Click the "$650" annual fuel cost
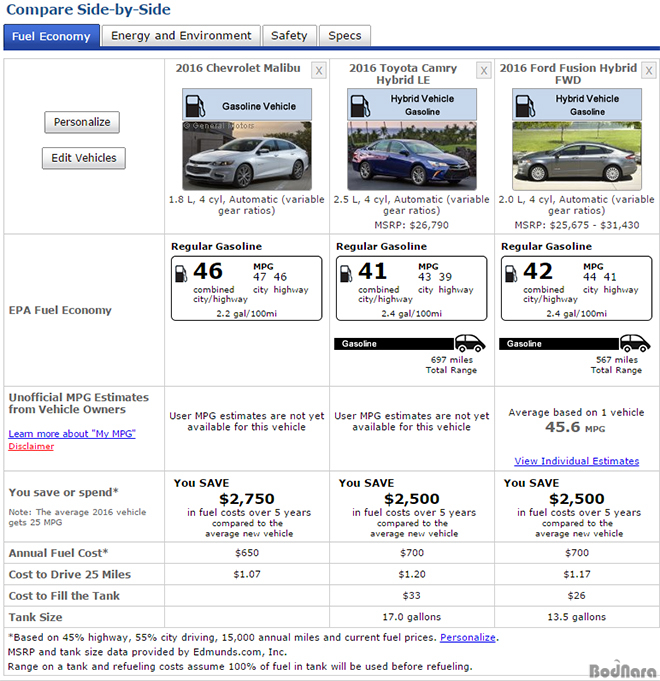Viewport: 660px width, 681px height. tap(247, 553)
